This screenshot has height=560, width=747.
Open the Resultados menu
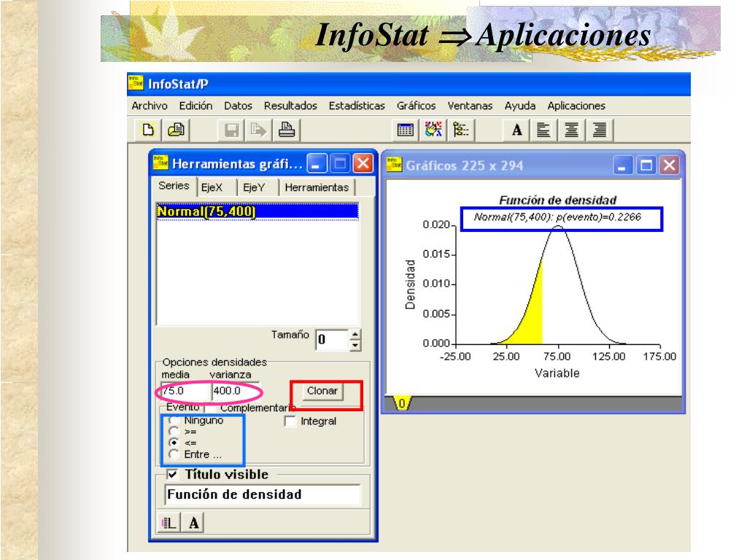point(290,106)
